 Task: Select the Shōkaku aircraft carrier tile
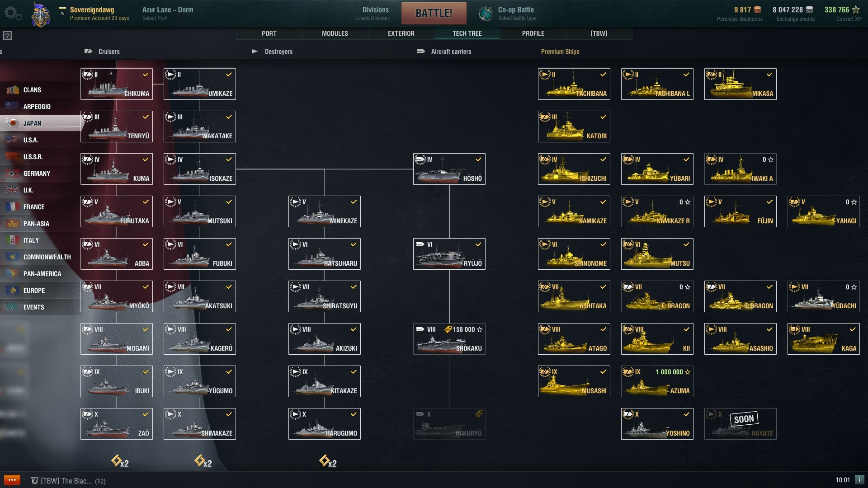pyautogui.click(x=449, y=339)
